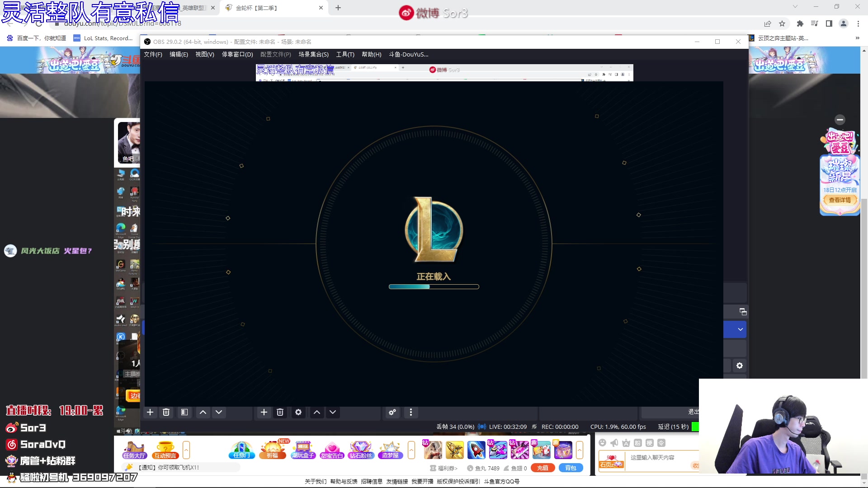
Task: Open 帮助与反馈 footer link
Action: tap(344, 482)
